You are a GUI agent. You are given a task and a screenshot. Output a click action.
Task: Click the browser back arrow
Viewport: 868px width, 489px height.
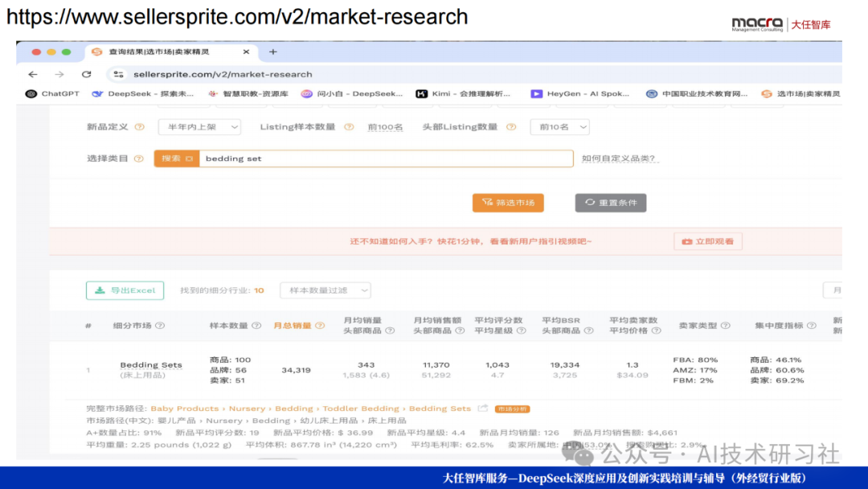[33, 74]
